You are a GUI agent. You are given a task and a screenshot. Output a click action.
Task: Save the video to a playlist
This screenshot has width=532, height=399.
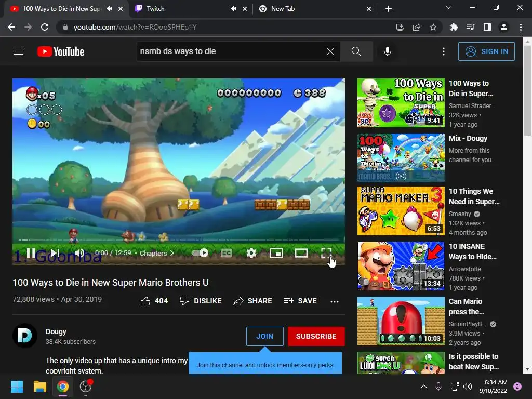(300, 301)
